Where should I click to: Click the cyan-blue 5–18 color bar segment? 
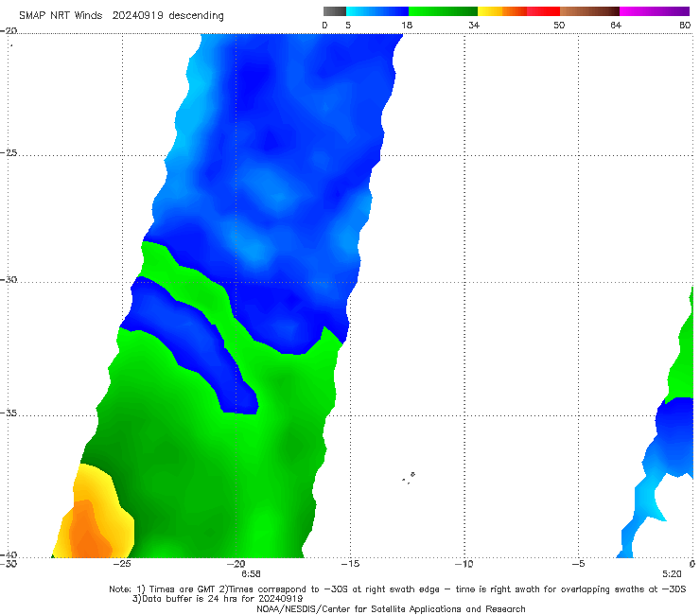point(377,11)
